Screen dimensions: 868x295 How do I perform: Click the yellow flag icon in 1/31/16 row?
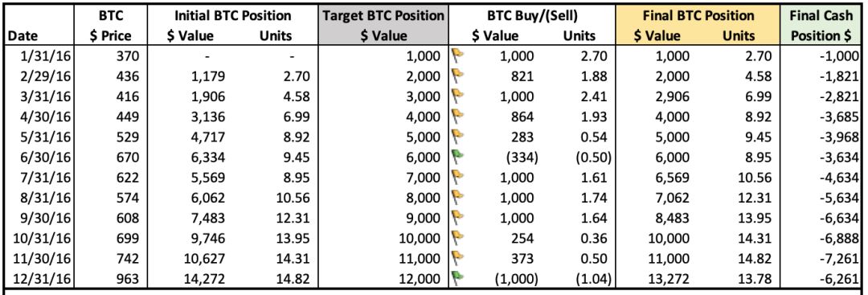[457, 55]
